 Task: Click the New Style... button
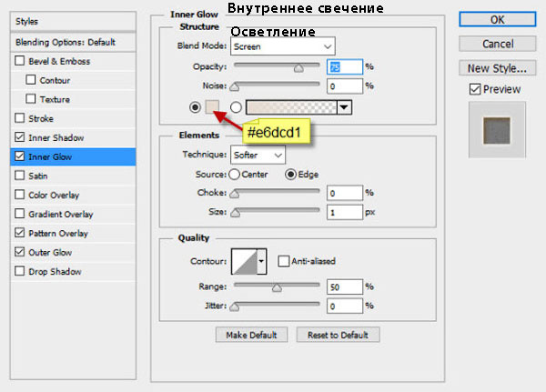[497, 68]
